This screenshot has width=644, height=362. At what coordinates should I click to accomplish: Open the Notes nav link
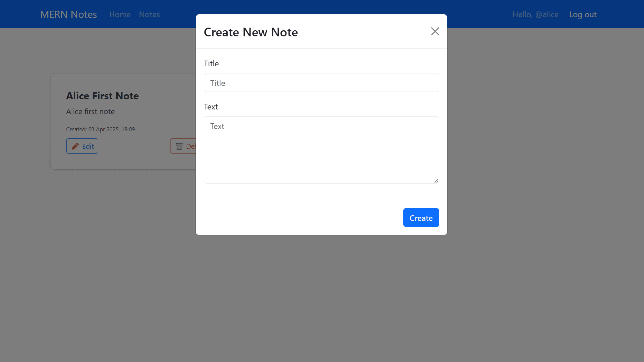[149, 14]
